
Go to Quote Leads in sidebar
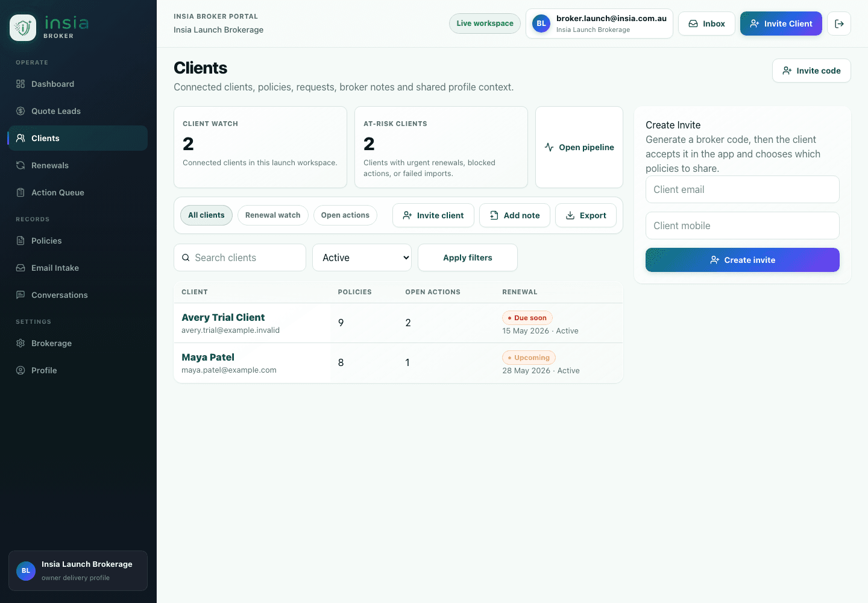78,111
